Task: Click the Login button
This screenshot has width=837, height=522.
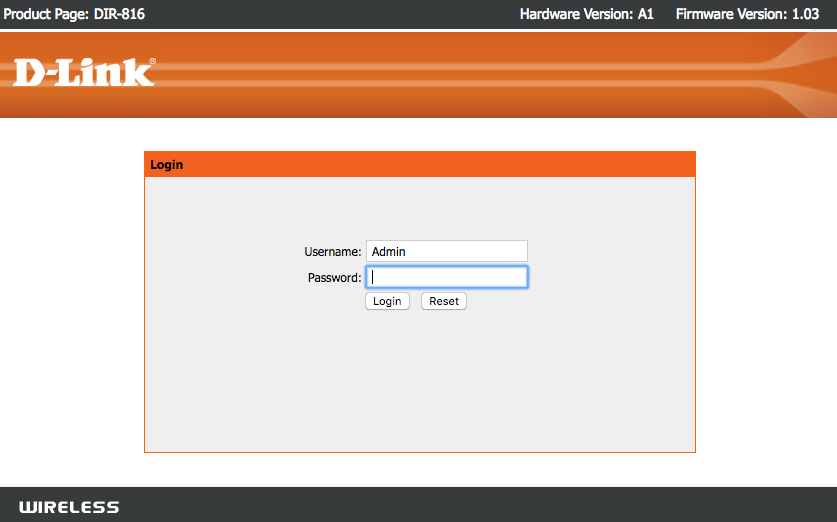Action: (387, 301)
